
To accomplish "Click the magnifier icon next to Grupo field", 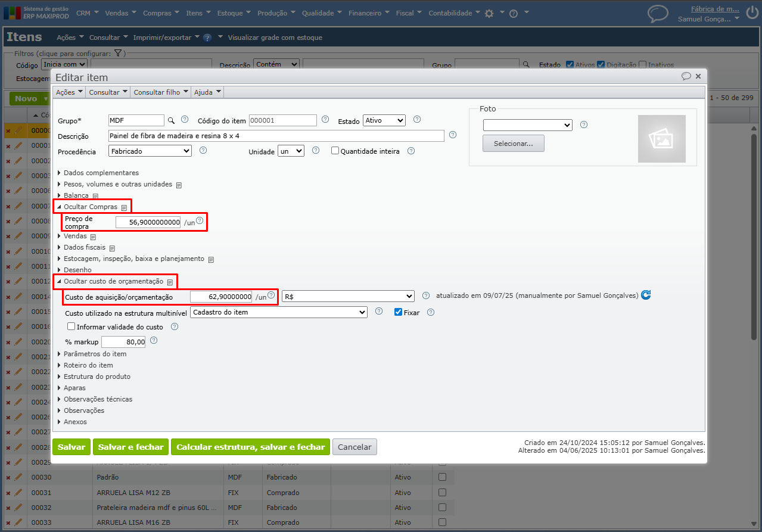I will click(171, 120).
